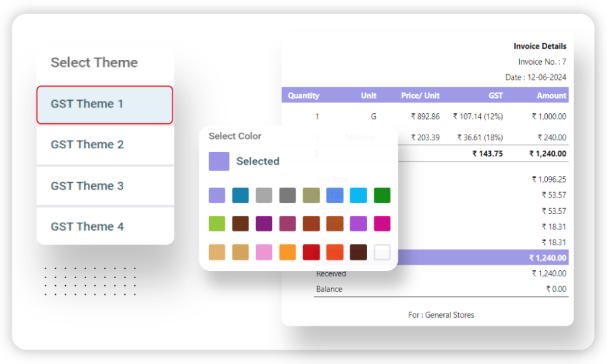Select the light pink color swatch

point(264,252)
